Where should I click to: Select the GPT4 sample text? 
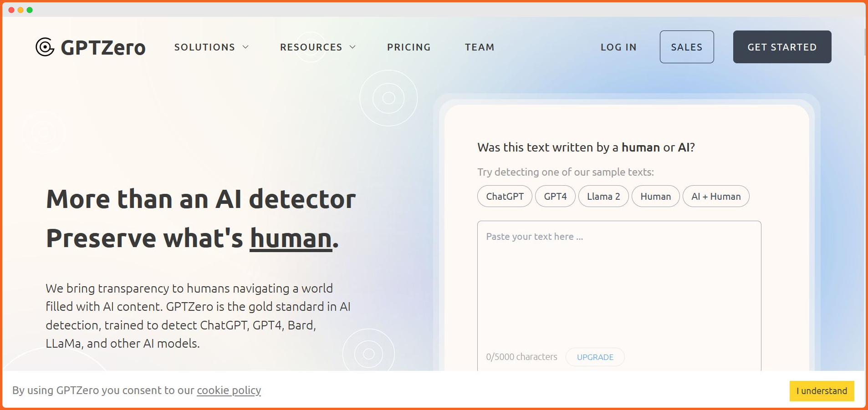pos(555,196)
